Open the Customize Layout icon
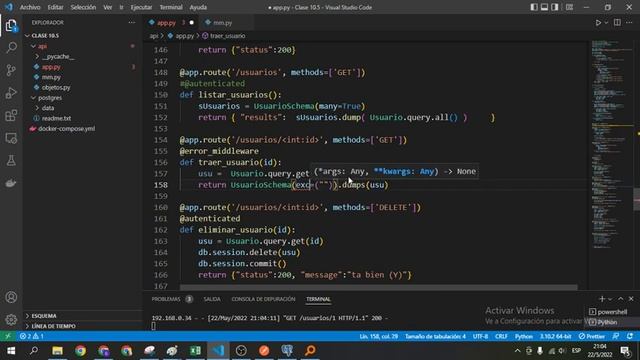The image size is (640, 360). (569, 7)
